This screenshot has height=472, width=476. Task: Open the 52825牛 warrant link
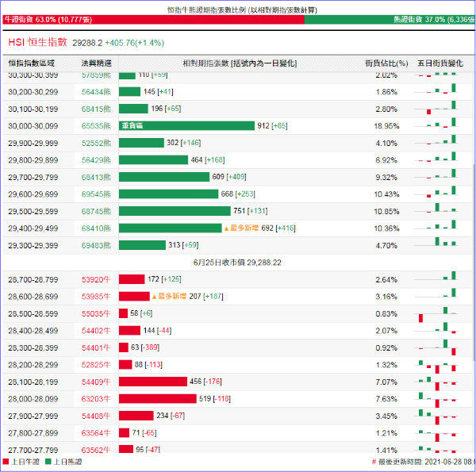pyautogui.click(x=96, y=365)
